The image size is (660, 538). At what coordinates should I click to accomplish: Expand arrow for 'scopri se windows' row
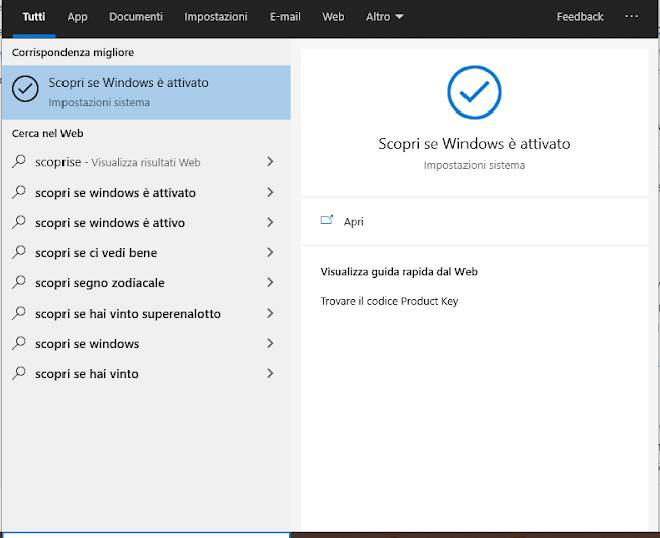point(270,343)
